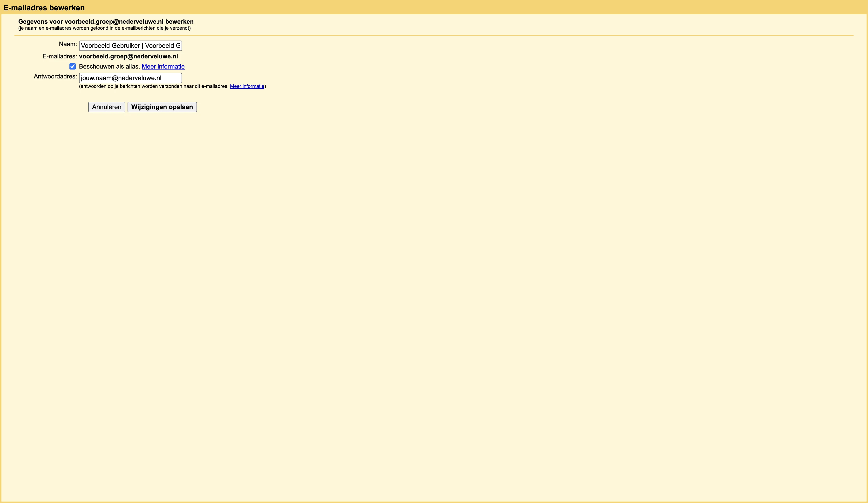Screen dimensions: 868x503
Task: Click the name field showing 'Voorbeeld Gebruiker'
Action: click(130, 45)
